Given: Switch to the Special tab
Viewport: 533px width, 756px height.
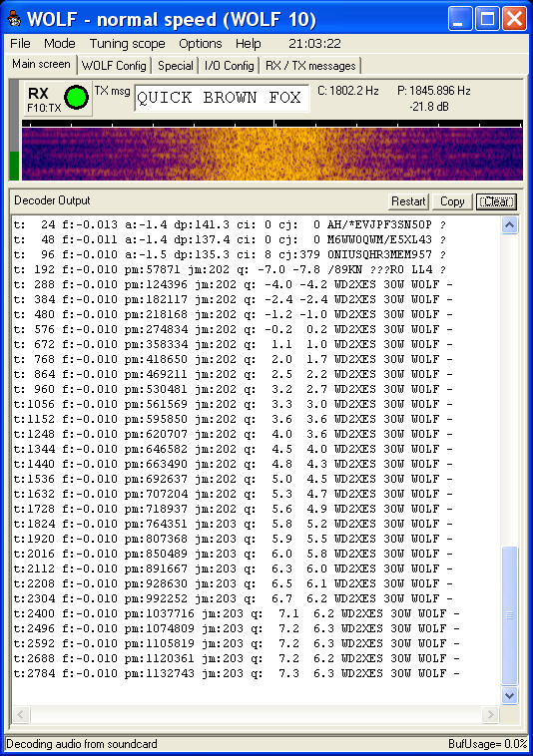Looking at the screenshot, I should point(176,66).
